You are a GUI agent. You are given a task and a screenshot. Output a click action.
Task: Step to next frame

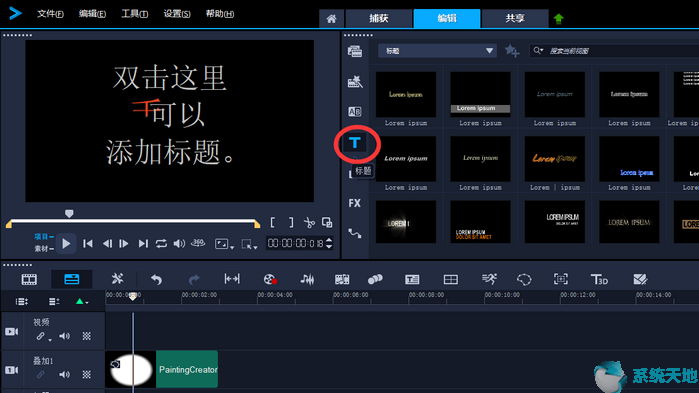tap(124, 244)
